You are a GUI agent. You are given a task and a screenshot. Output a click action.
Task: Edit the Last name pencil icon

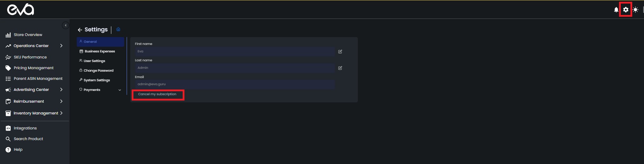point(340,68)
